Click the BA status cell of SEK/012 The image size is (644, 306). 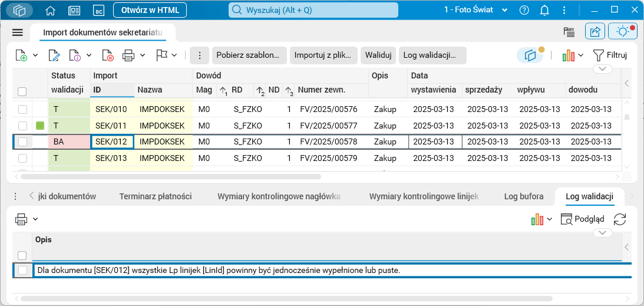(x=70, y=142)
